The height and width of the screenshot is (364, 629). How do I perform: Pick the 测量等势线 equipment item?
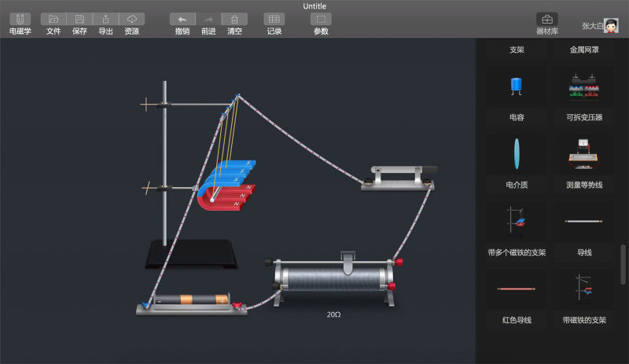point(584,154)
